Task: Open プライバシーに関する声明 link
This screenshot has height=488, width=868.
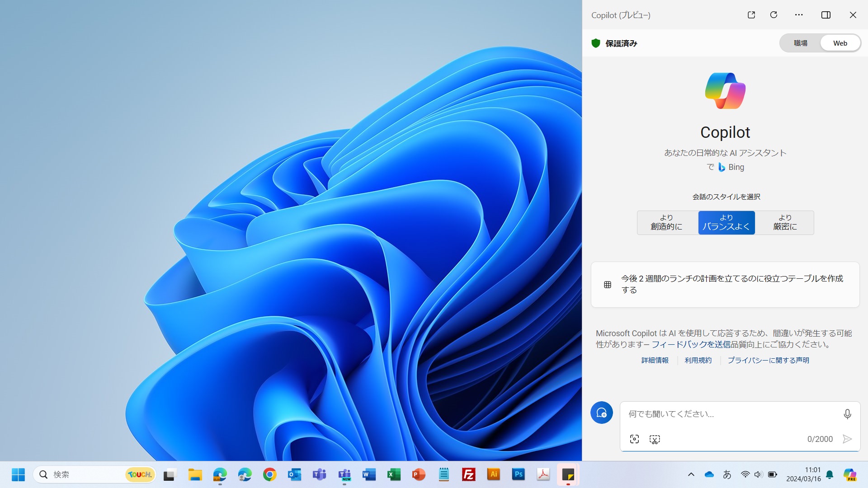Action: pos(768,360)
